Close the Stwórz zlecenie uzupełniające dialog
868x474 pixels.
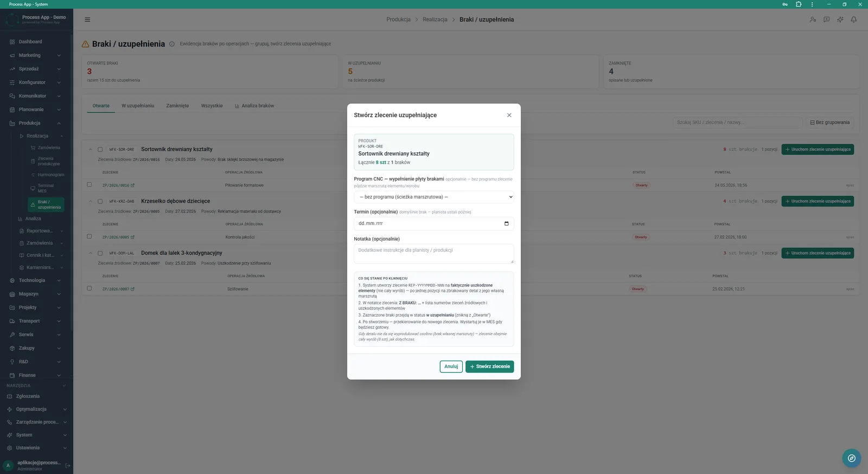tap(509, 115)
